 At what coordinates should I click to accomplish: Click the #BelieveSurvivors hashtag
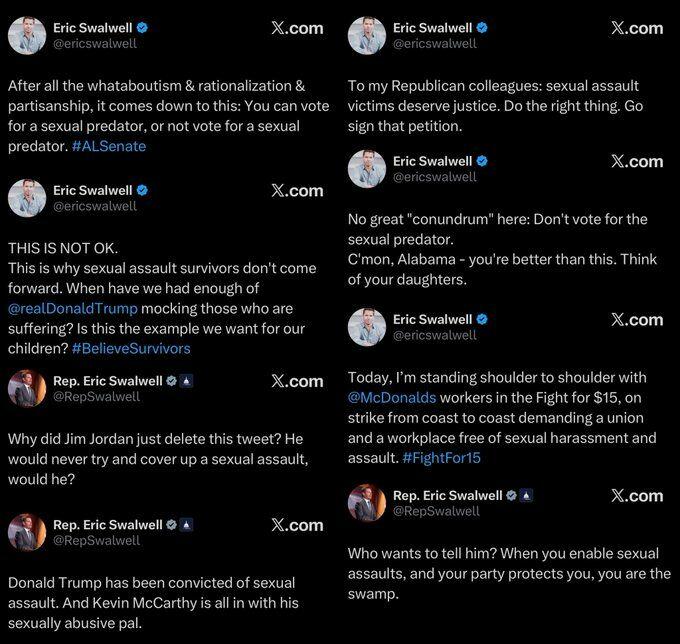point(130,348)
